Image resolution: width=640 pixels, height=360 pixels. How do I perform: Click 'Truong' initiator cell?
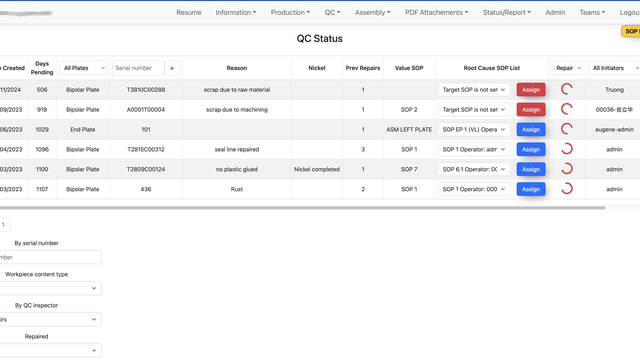point(614,90)
